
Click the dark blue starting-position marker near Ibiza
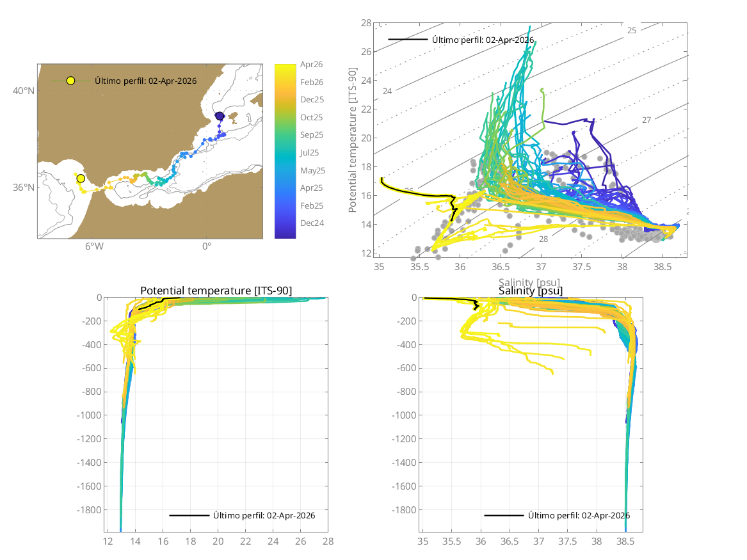click(x=220, y=116)
